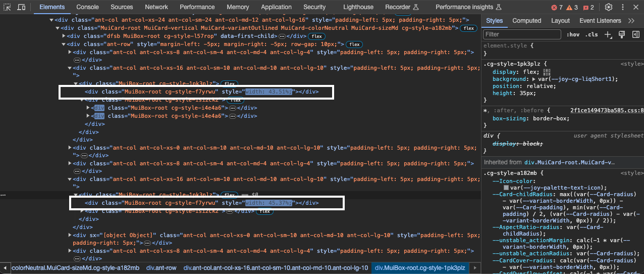Open DevTools settings gear
644x274 pixels.
tap(609, 7)
